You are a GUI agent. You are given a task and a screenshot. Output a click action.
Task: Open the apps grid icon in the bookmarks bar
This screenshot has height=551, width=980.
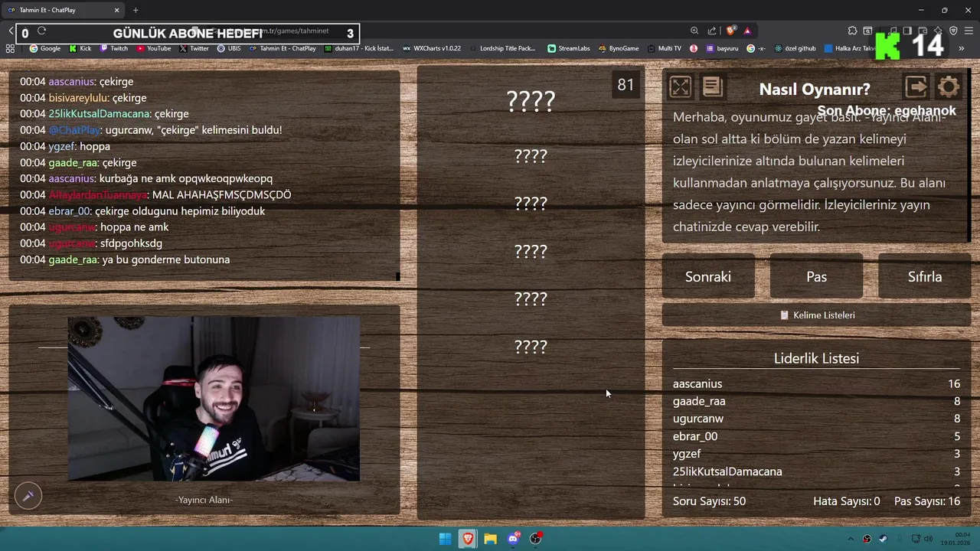coord(10,48)
